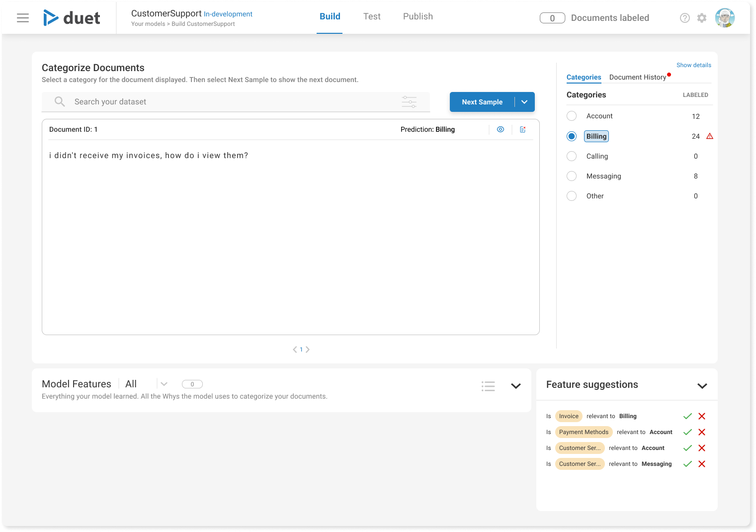Click the Your models breadcrumb link

(x=148, y=24)
